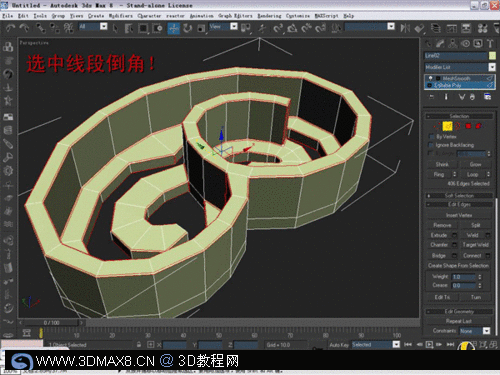500x375 pixels.
Task: Toggle the Ignore Backfacing checkbox
Action: click(x=431, y=145)
